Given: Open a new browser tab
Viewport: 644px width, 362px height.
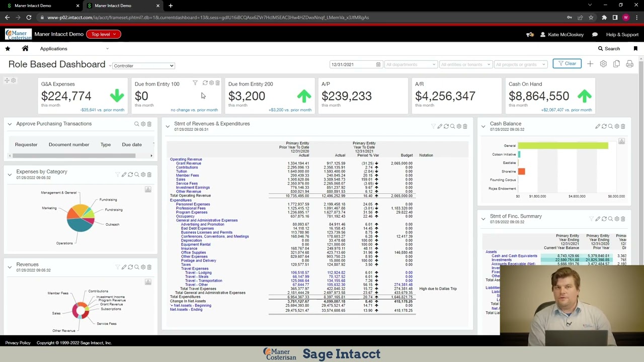Looking at the screenshot, I should 171,6.
